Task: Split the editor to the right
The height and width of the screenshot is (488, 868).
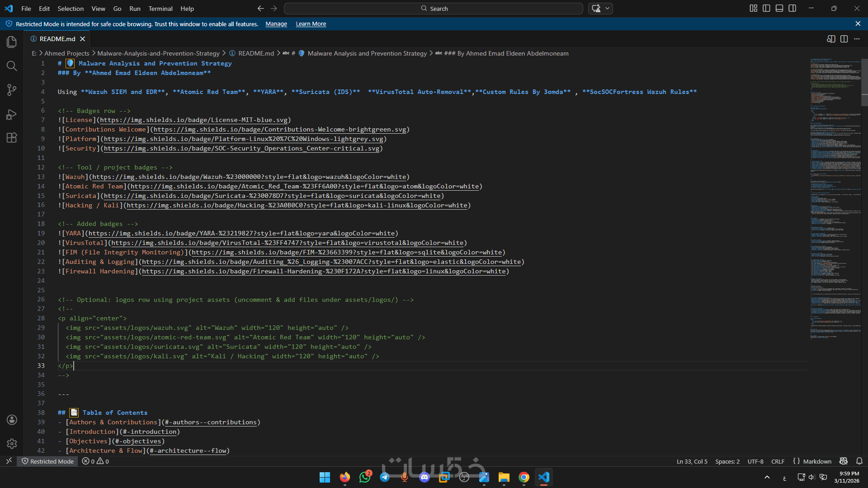Action: [x=844, y=39]
